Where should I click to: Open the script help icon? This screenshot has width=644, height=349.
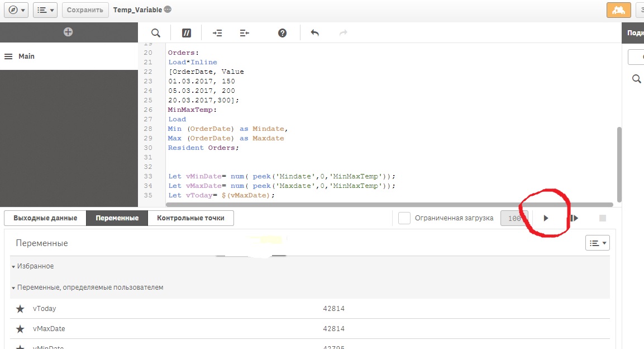[x=282, y=33]
